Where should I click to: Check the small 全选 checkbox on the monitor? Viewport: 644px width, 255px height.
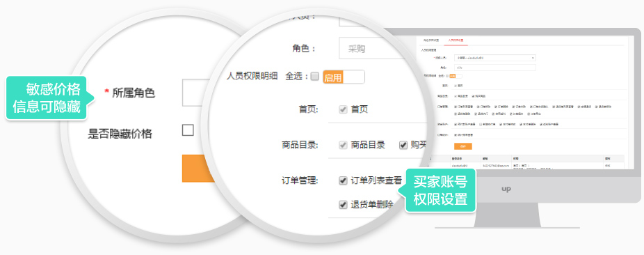[447, 76]
